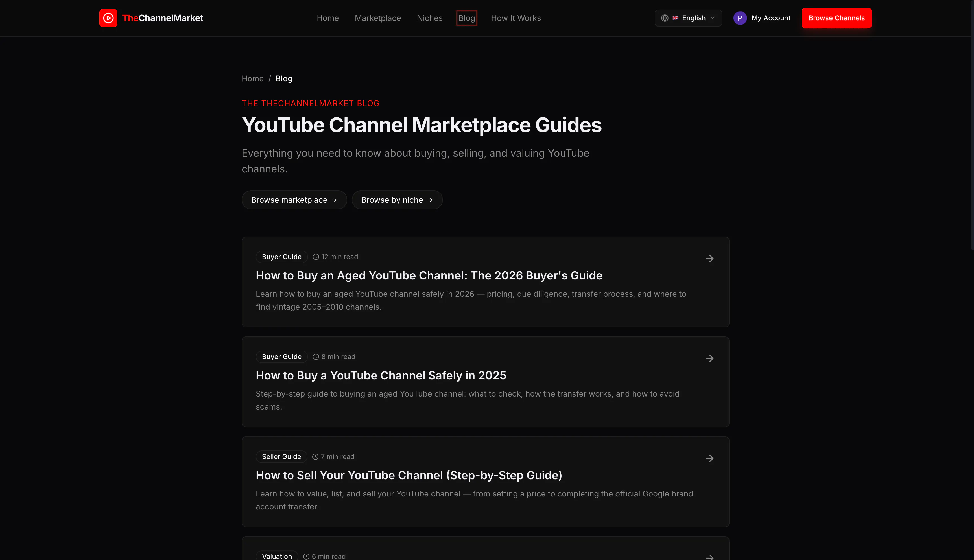Click 'THE THECHANNELMARKET BLOG' heading label

pyautogui.click(x=311, y=104)
